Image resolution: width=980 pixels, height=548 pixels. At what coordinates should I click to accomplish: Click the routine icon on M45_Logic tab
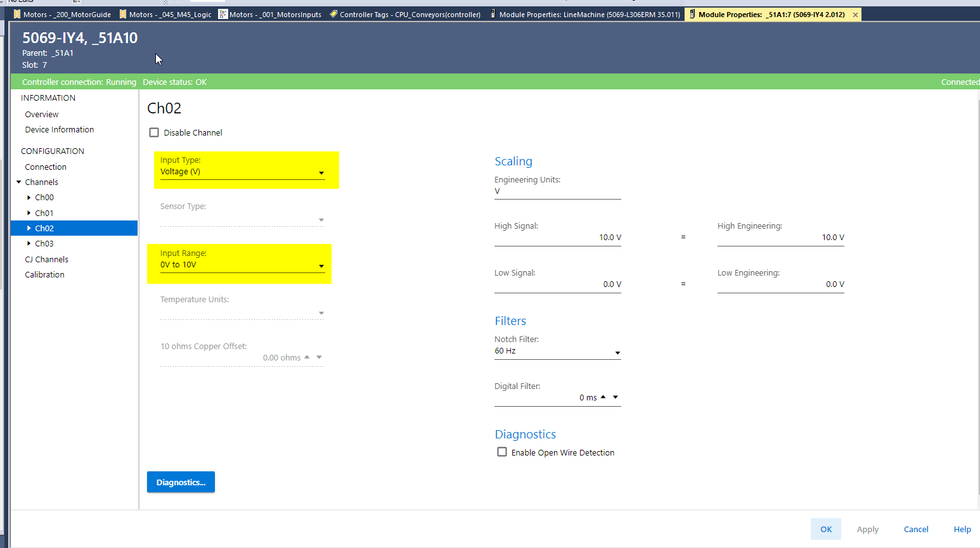point(123,14)
